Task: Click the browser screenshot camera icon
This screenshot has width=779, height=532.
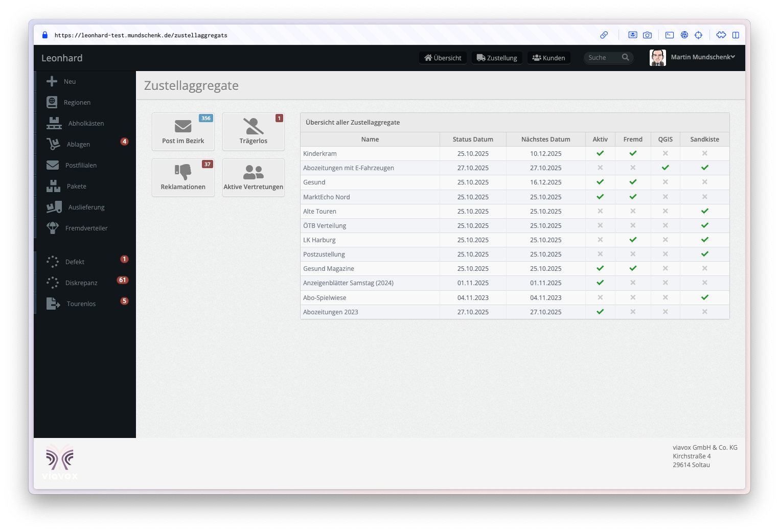Action: [x=647, y=35]
